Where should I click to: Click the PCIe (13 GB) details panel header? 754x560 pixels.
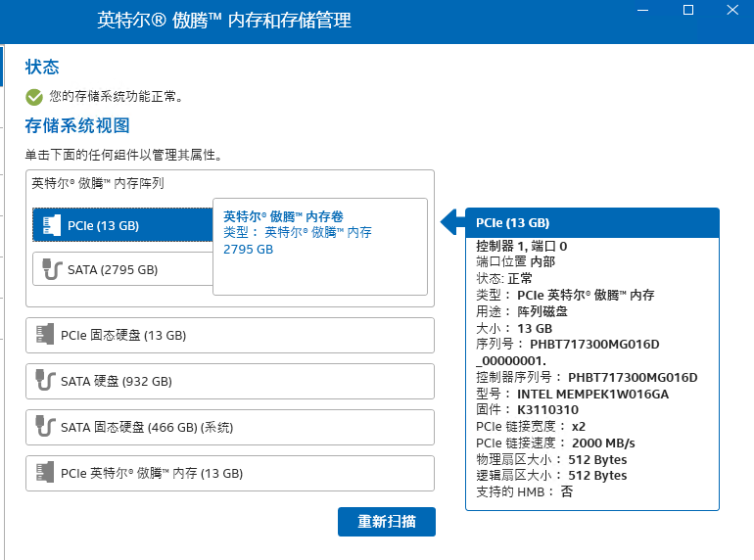pos(592,223)
